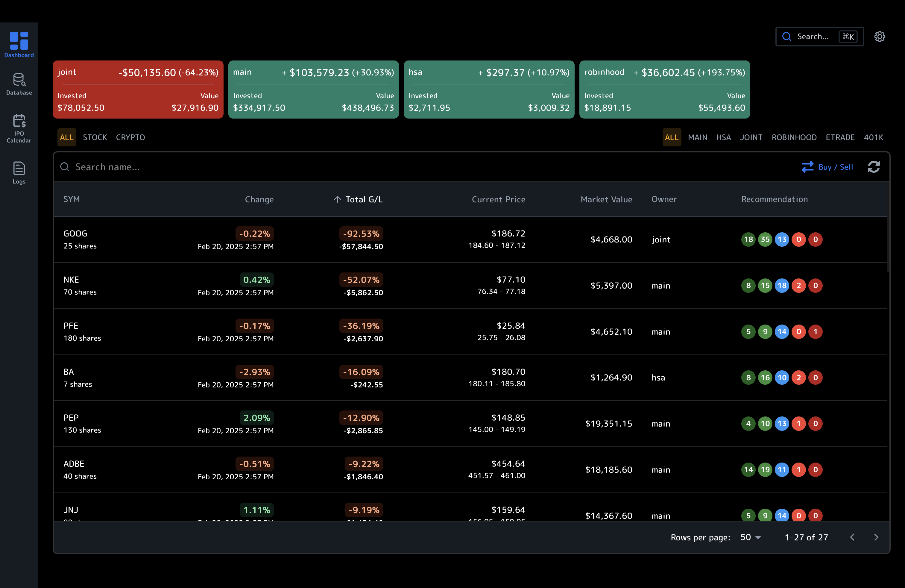Toggle Total G/L sort direction
Image resolution: width=905 pixels, height=588 pixels.
[358, 199]
